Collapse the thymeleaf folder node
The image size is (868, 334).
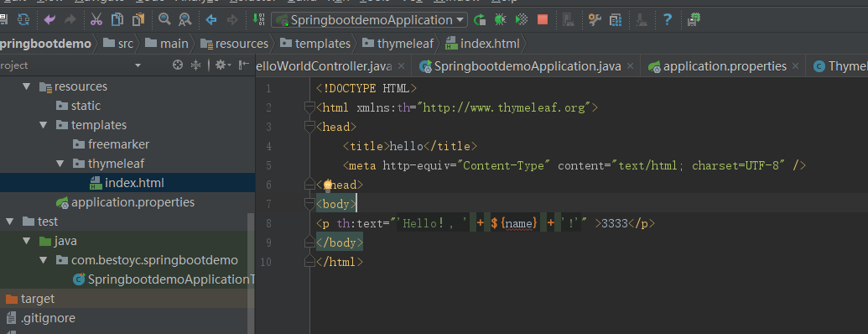pyautogui.click(x=60, y=164)
